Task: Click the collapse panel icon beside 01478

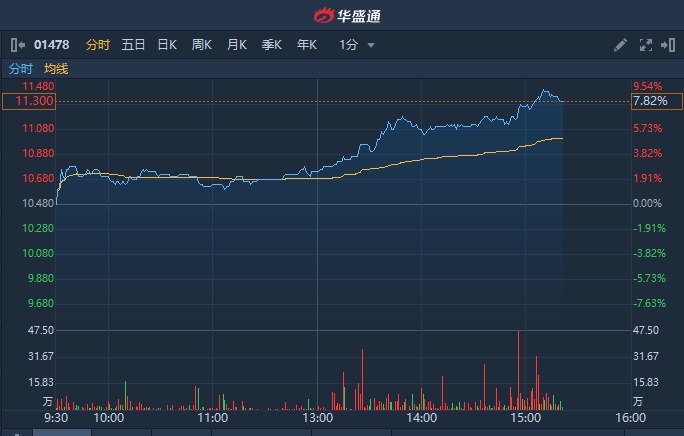Action: pos(18,45)
